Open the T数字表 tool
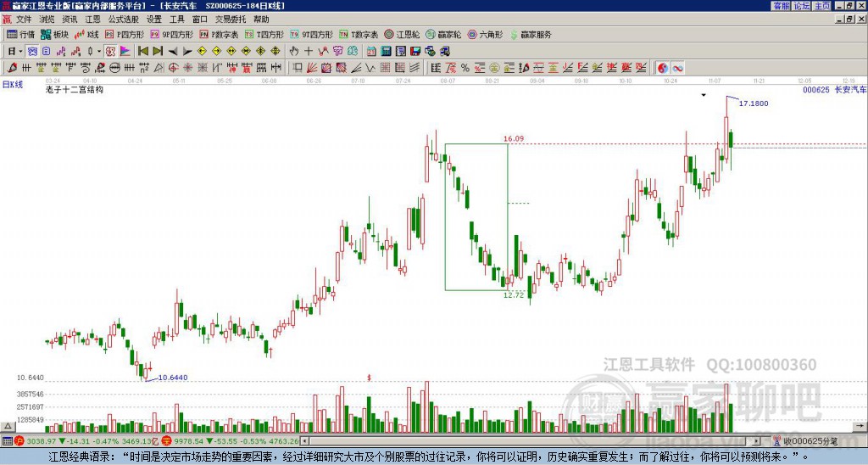868x465 pixels. [359, 34]
